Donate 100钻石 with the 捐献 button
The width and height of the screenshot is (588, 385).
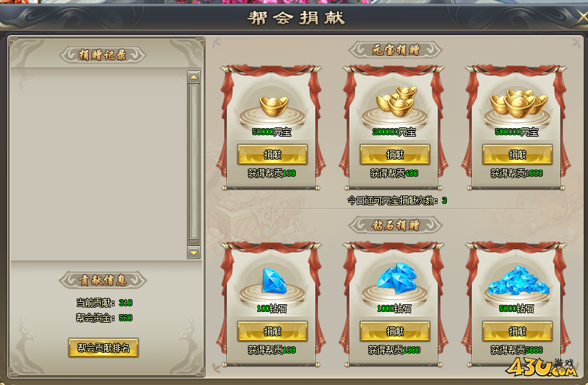pos(272,331)
